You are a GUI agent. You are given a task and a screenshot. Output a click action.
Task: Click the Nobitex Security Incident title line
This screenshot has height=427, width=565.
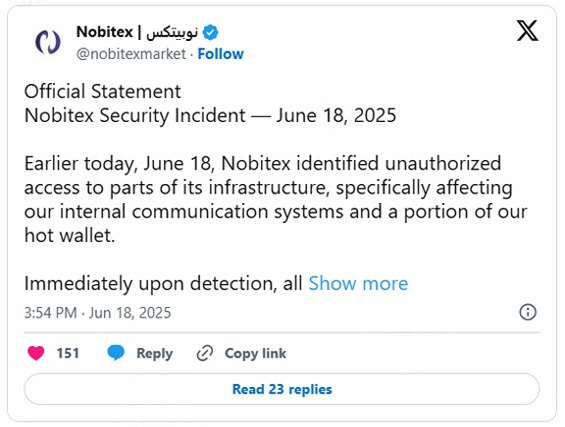(210, 116)
